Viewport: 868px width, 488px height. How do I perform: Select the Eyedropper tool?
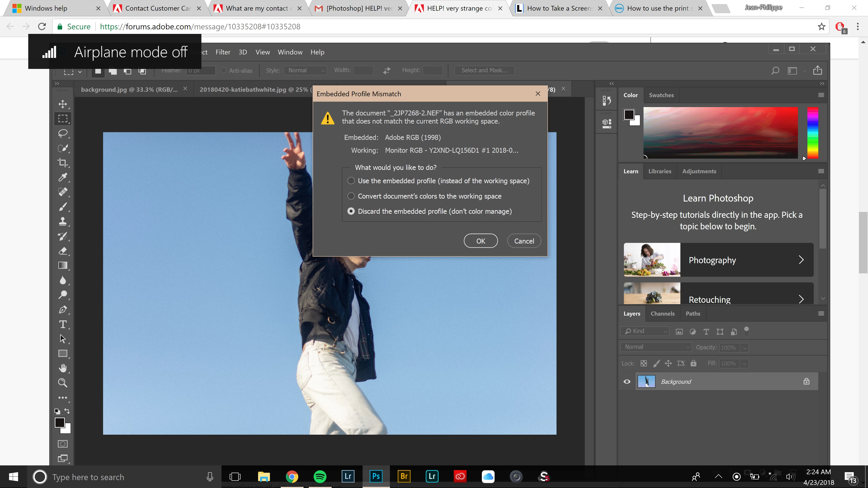pos(63,177)
